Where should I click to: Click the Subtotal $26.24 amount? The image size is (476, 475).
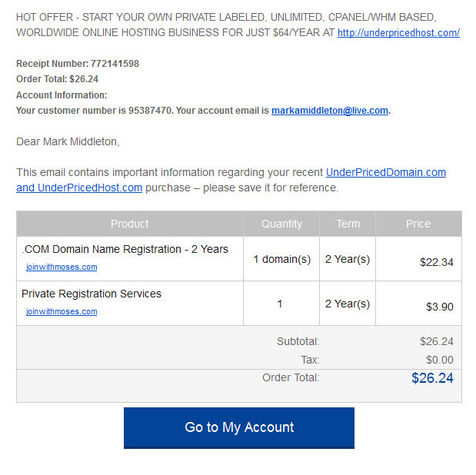(437, 341)
